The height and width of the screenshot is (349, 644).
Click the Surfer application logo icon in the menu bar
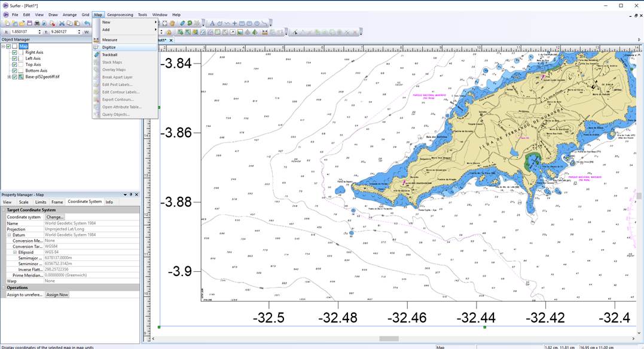click(x=5, y=15)
